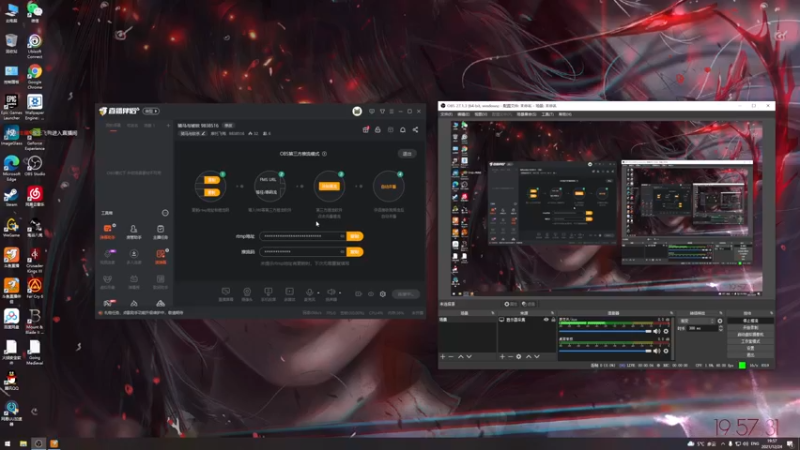
Task: Open the highlighted red toolbox tool with badge
Action: [160, 254]
